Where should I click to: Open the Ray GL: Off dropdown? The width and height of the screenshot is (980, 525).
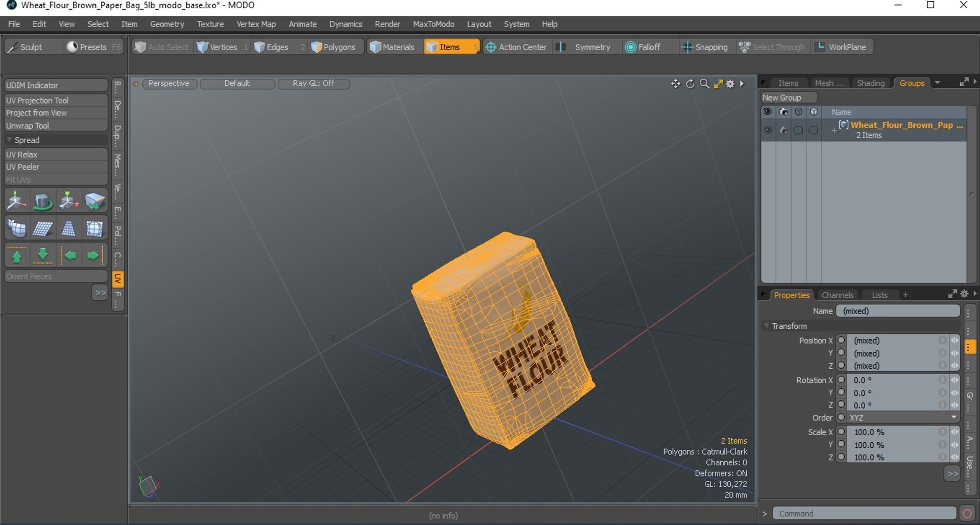(313, 84)
